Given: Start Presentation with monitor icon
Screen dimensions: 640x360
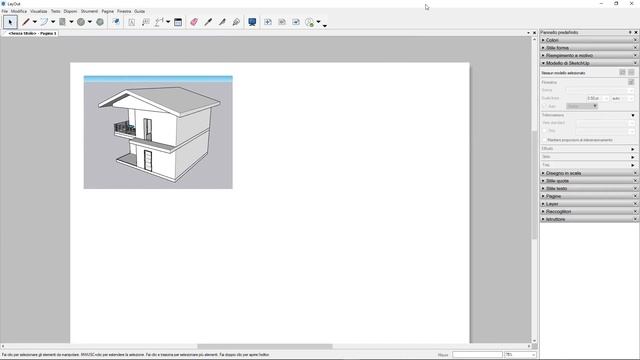Looking at the screenshot, I should (252, 22).
